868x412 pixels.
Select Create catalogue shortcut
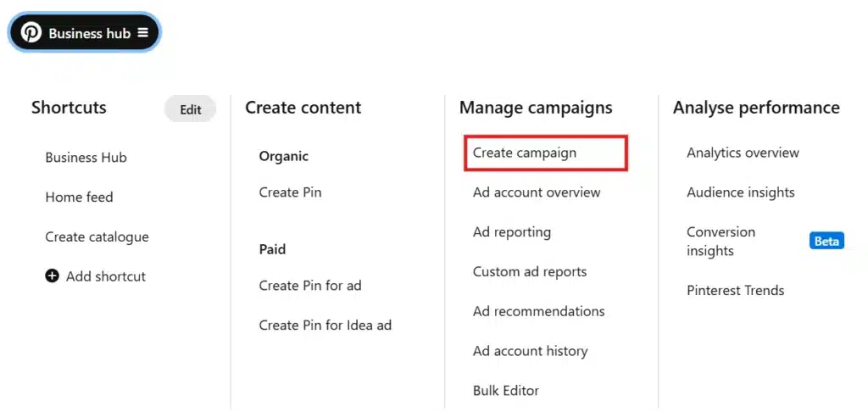tap(97, 237)
